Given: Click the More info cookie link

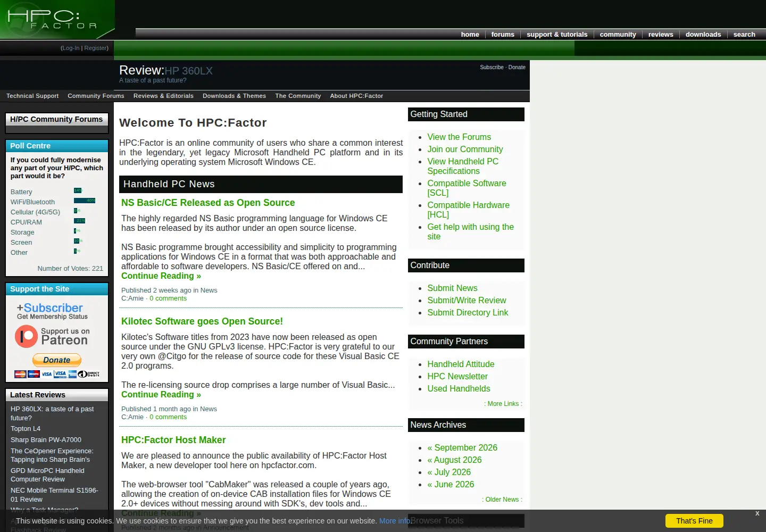Looking at the screenshot, I should [x=395, y=521].
